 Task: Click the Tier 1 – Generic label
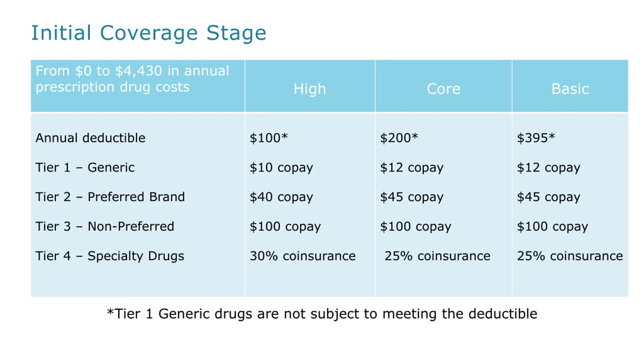click(x=85, y=167)
